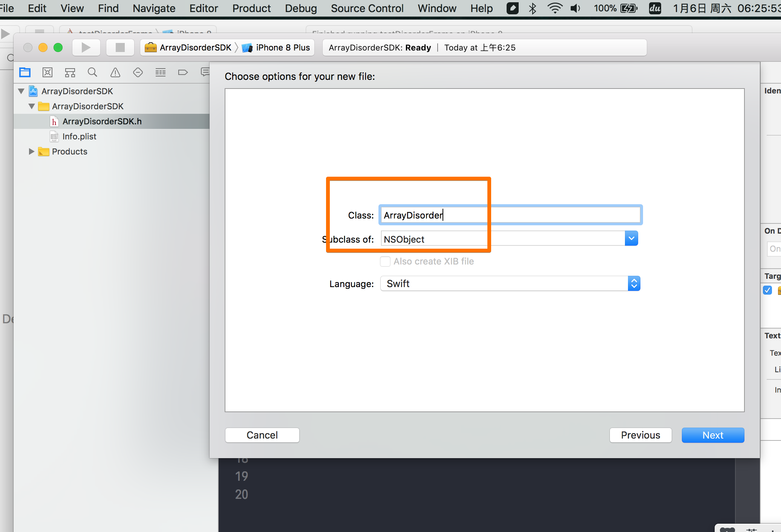Expand the Products folder
This screenshot has height=532, width=781.
32,151
